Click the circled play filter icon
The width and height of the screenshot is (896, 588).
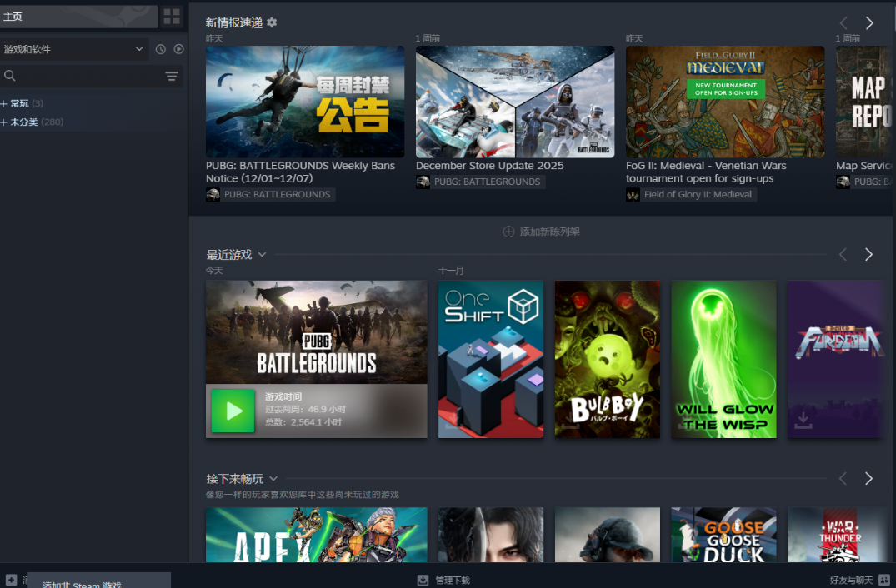click(178, 49)
